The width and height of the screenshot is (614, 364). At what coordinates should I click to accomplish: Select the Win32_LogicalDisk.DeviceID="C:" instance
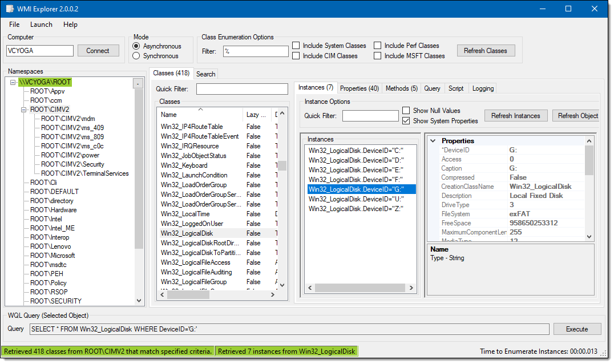[356, 151]
